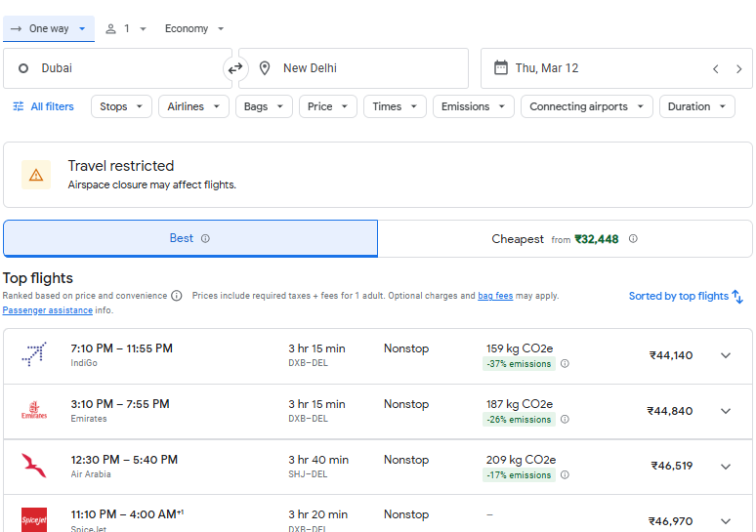Click info icon after 'price and convenience'
This screenshot has width=756, height=532.
point(177,296)
